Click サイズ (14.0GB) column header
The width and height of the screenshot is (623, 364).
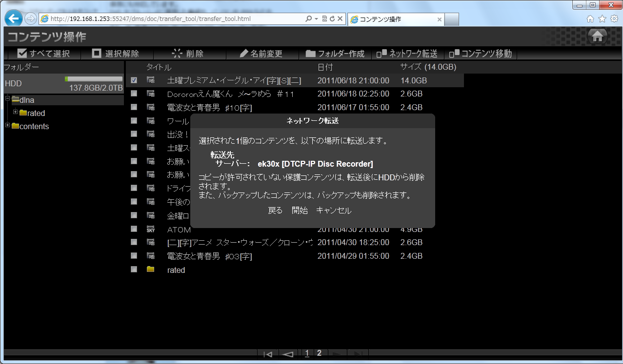pyautogui.click(x=428, y=67)
